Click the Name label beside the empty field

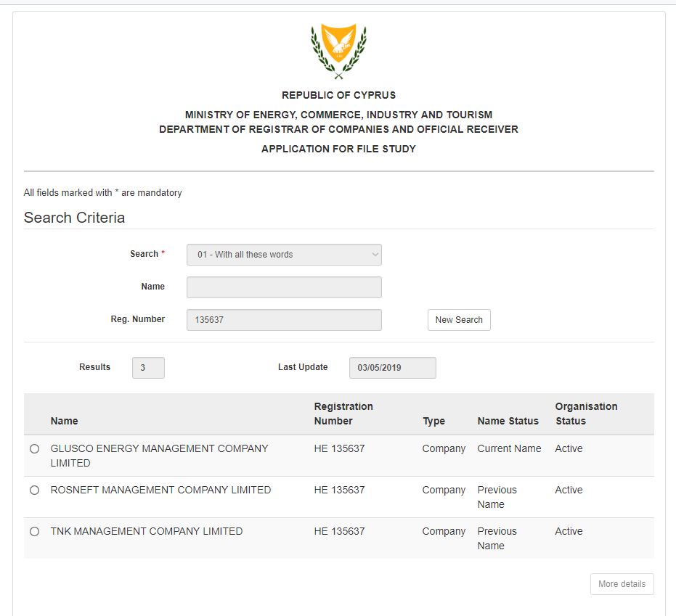[x=152, y=287]
